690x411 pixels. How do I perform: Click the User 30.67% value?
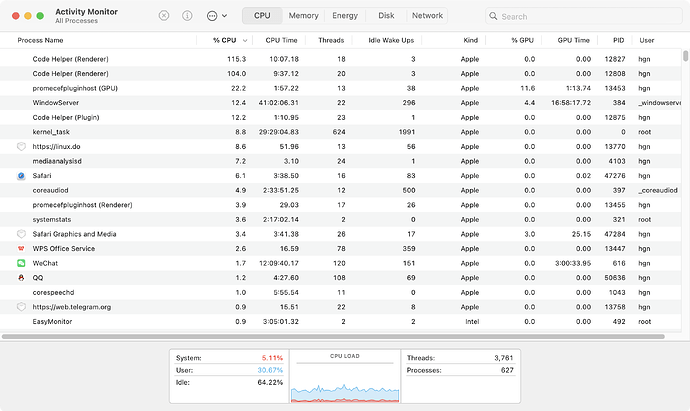pyautogui.click(x=270, y=370)
